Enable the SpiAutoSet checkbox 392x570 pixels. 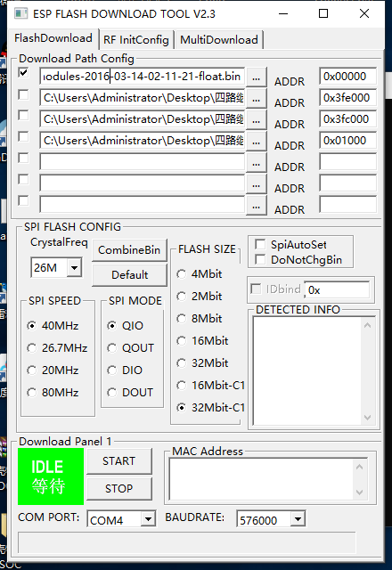[260, 244]
